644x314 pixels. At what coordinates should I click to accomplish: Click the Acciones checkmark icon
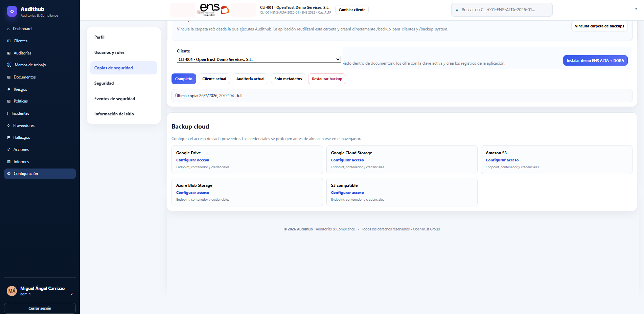click(x=8, y=150)
